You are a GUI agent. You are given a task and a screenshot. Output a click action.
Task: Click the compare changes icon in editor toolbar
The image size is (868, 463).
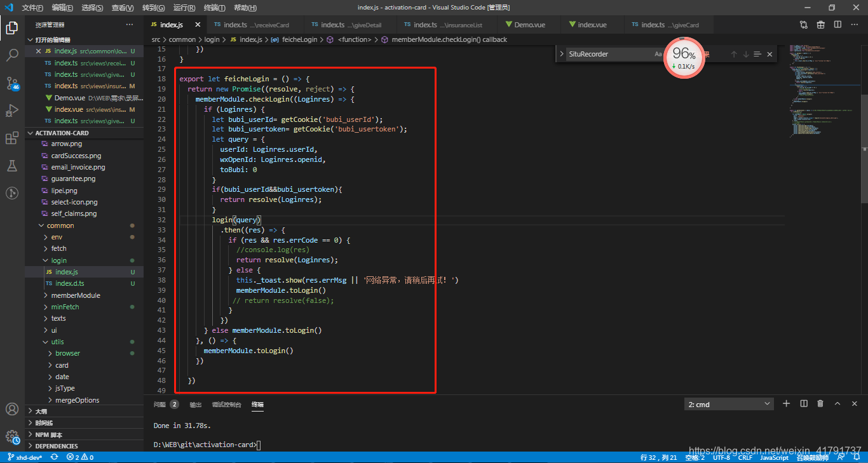(x=804, y=25)
